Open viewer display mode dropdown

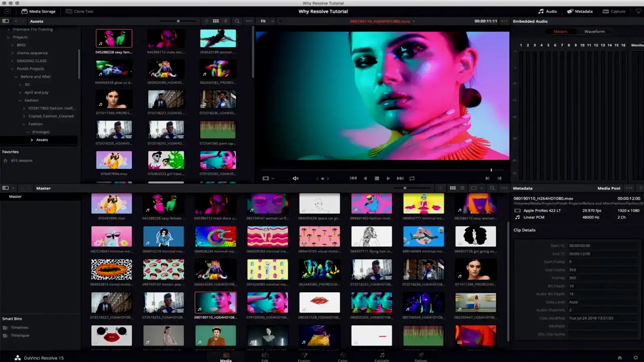268,178
